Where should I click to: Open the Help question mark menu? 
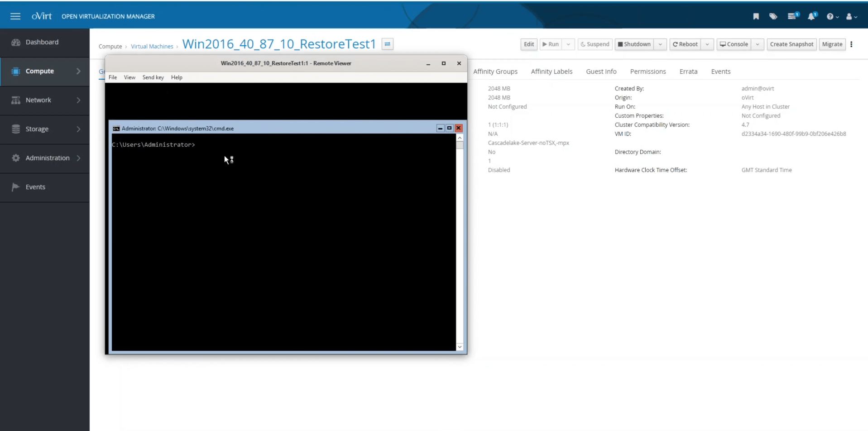coord(832,17)
